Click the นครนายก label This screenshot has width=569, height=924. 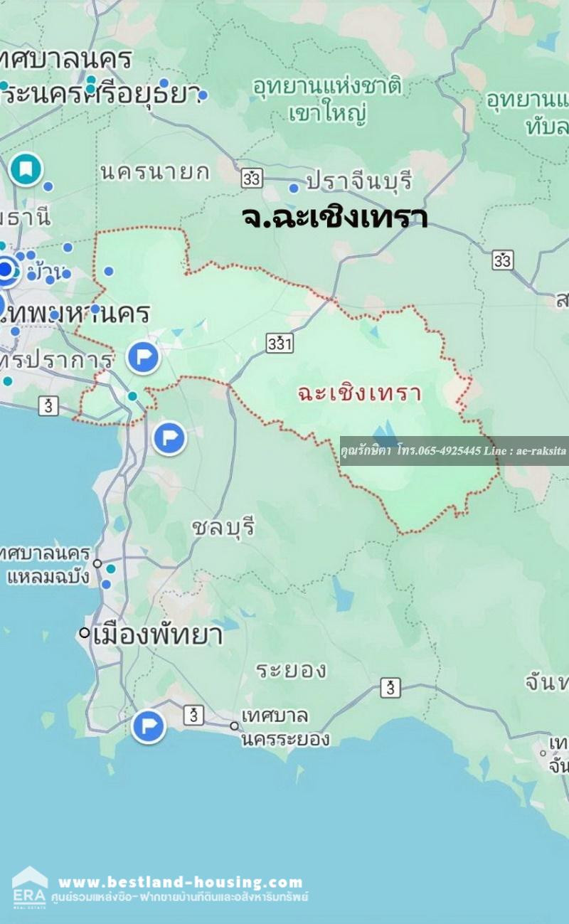155,171
